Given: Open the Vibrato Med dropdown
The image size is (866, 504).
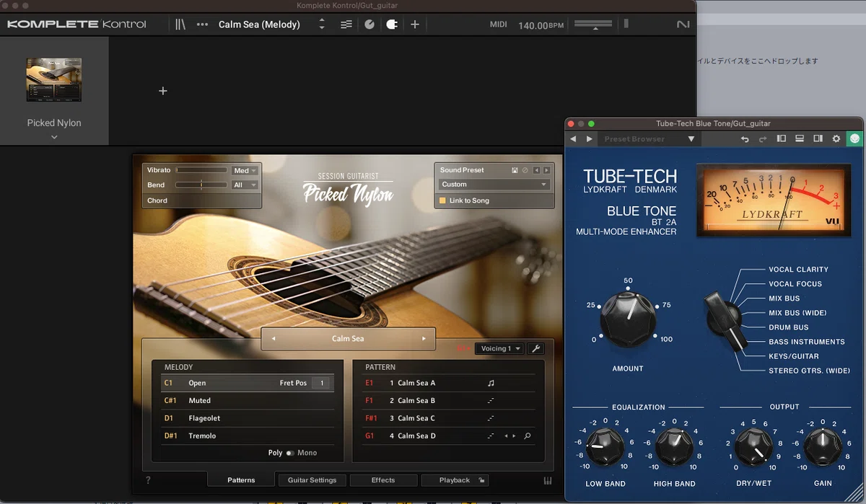Looking at the screenshot, I should 245,171.
